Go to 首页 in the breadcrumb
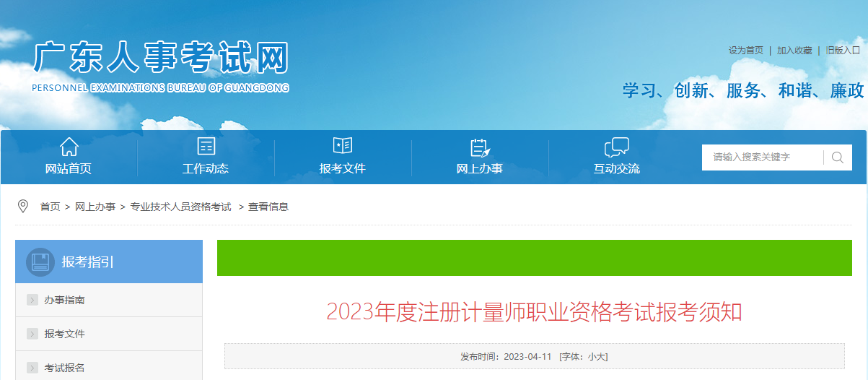This screenshot has width=868, height=380. tap(51, 207)
